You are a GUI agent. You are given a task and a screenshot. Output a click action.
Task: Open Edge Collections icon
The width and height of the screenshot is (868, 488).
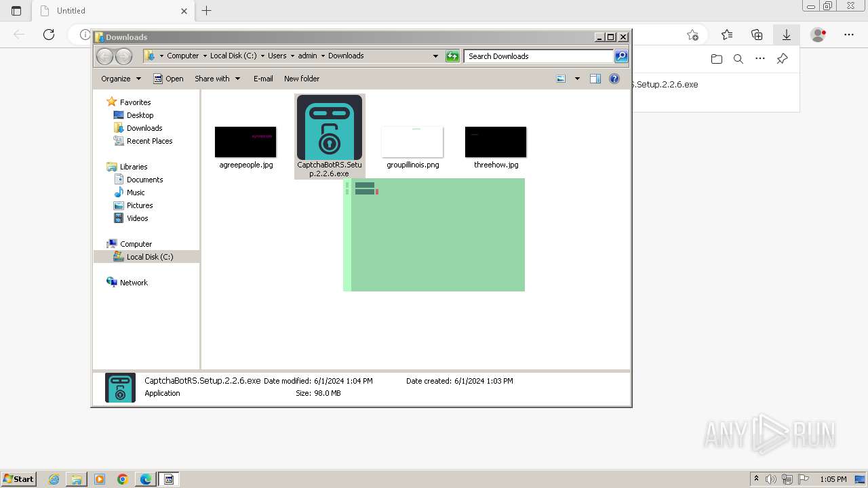[x=757, y=35]
